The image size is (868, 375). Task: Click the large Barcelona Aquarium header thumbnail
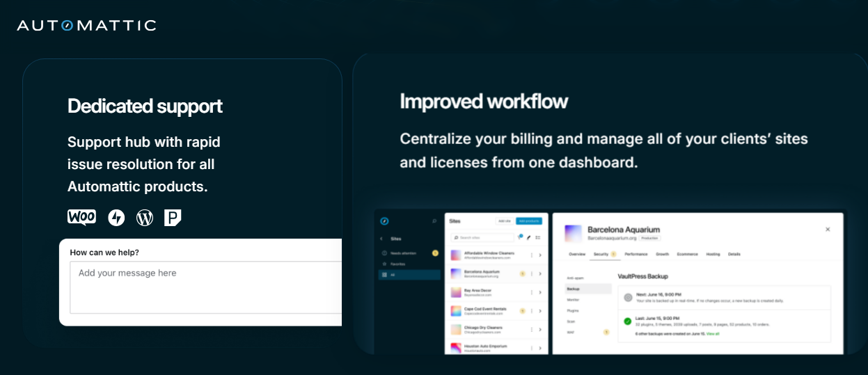[573, 232]
